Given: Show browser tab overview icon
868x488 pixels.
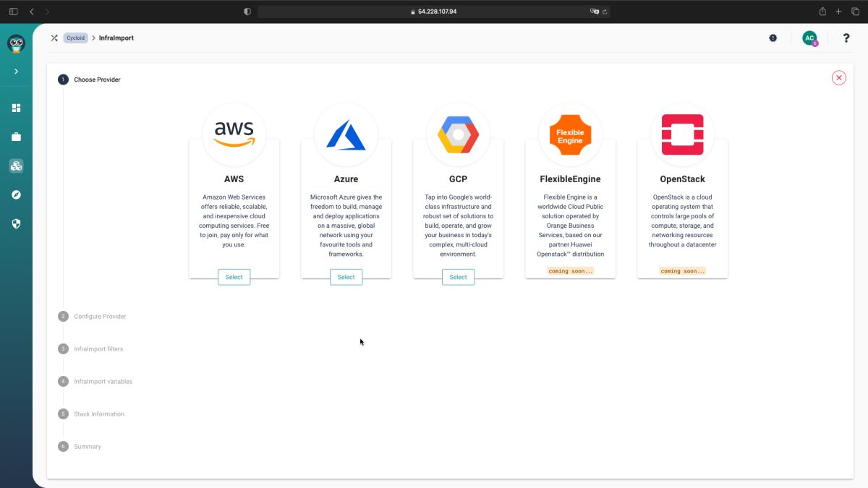Looking at the screenshot, I should pyautogui.click(x=854, y=12).
